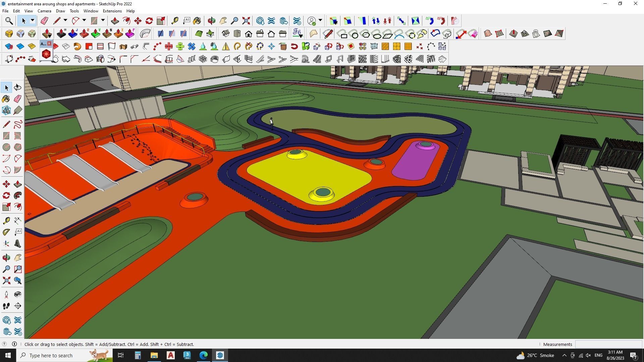The height and width of the screenshot is (362, 644).
Task: Select the Offset tool in left toolbar
Action: tap(18, 207)
